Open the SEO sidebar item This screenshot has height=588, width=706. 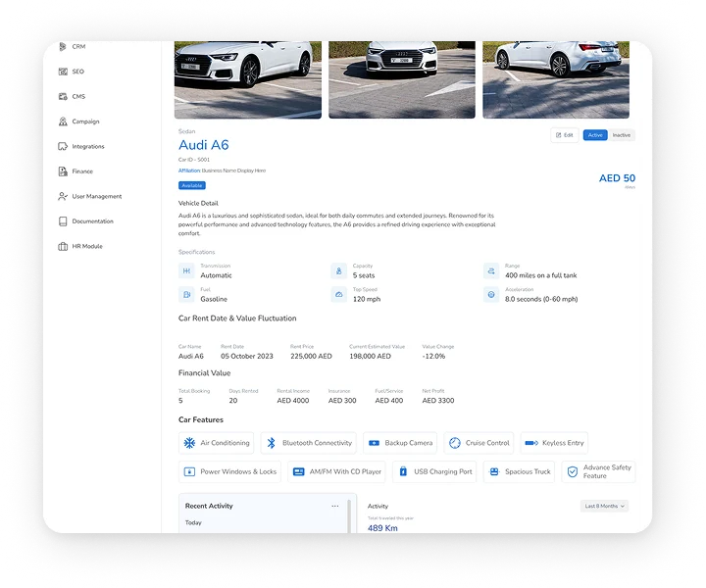pos(77,72)
